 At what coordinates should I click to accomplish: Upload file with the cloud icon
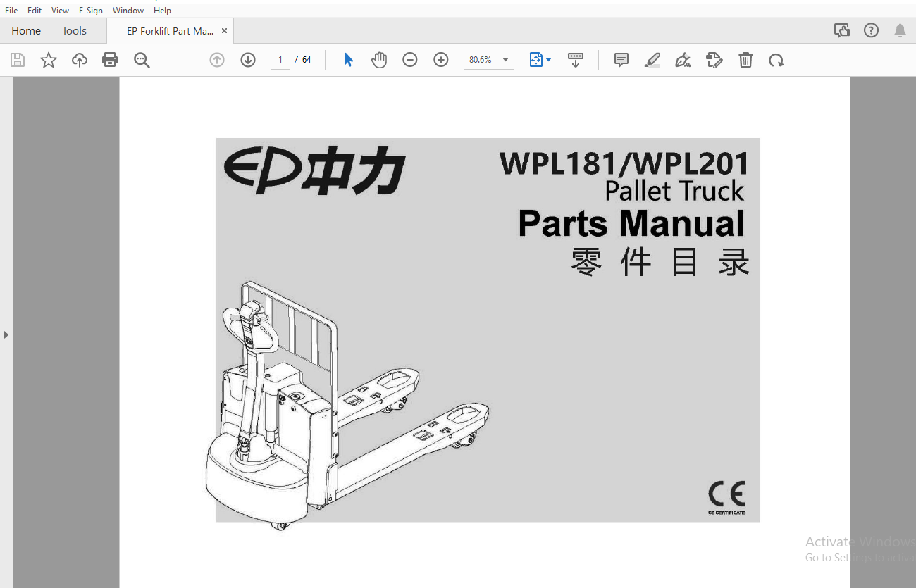tap(80, 60)
